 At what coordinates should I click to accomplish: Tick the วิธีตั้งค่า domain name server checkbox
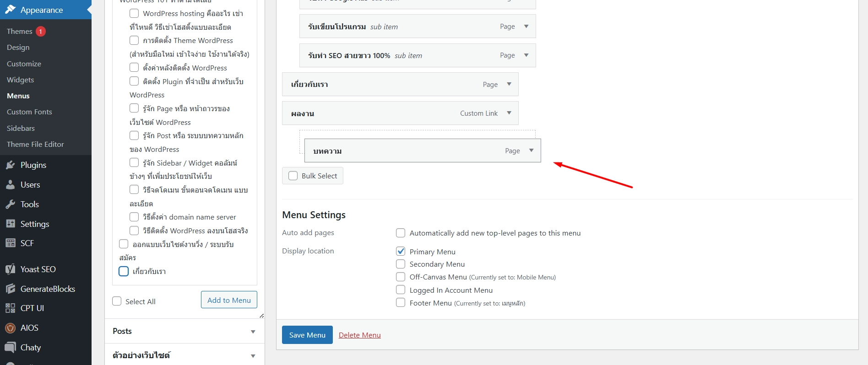tap(134, 217)
